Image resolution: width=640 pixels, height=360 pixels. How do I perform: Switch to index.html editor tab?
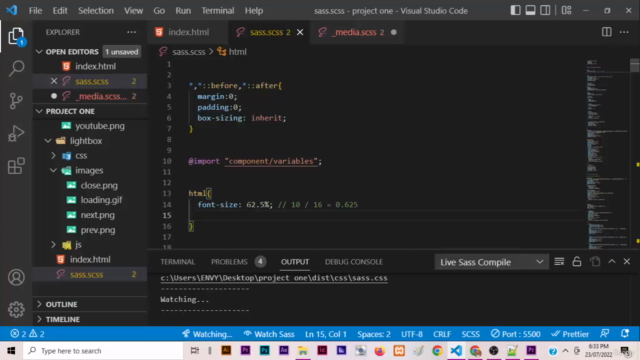[187, 32]
